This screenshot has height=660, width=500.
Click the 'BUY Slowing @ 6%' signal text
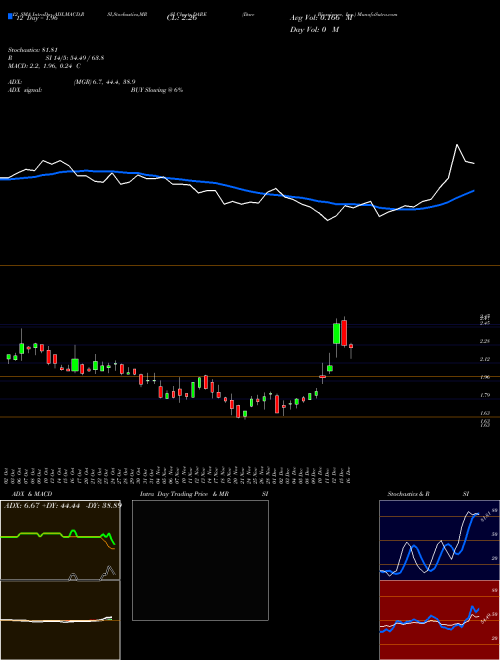point(157,90)
